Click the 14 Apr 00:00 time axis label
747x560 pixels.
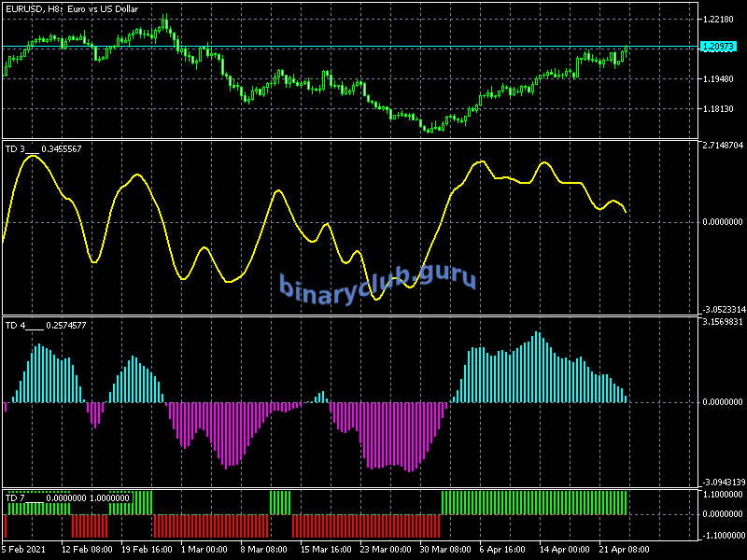pyautogui.click(x=563, y=549)
